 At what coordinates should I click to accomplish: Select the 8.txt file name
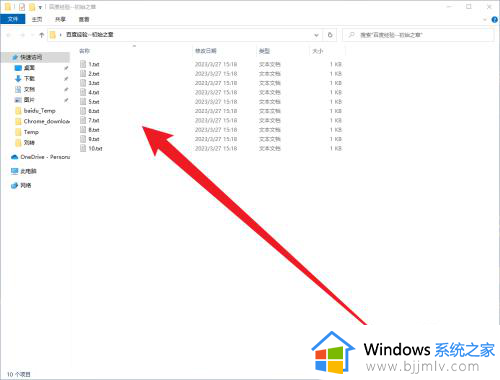click(94, 130)
